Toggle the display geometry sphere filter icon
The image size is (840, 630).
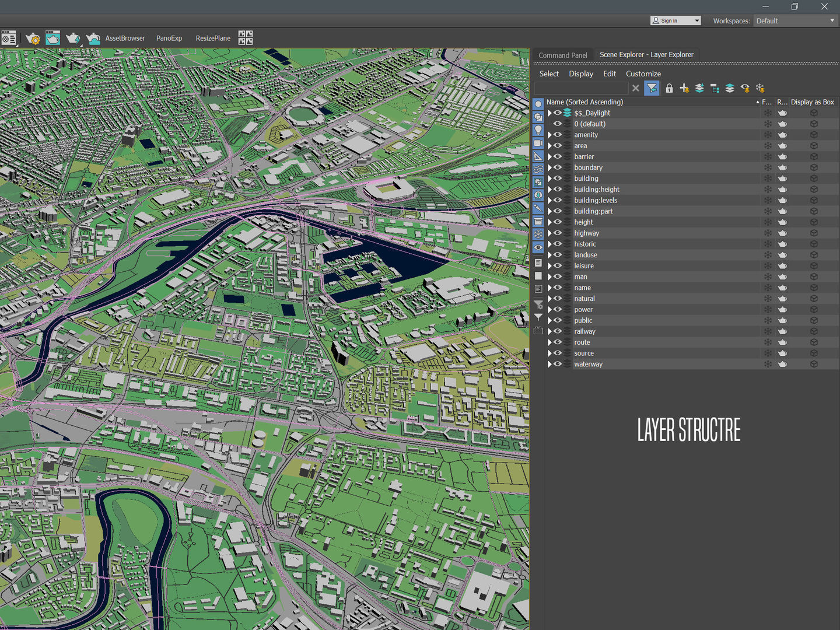point(538,104)
